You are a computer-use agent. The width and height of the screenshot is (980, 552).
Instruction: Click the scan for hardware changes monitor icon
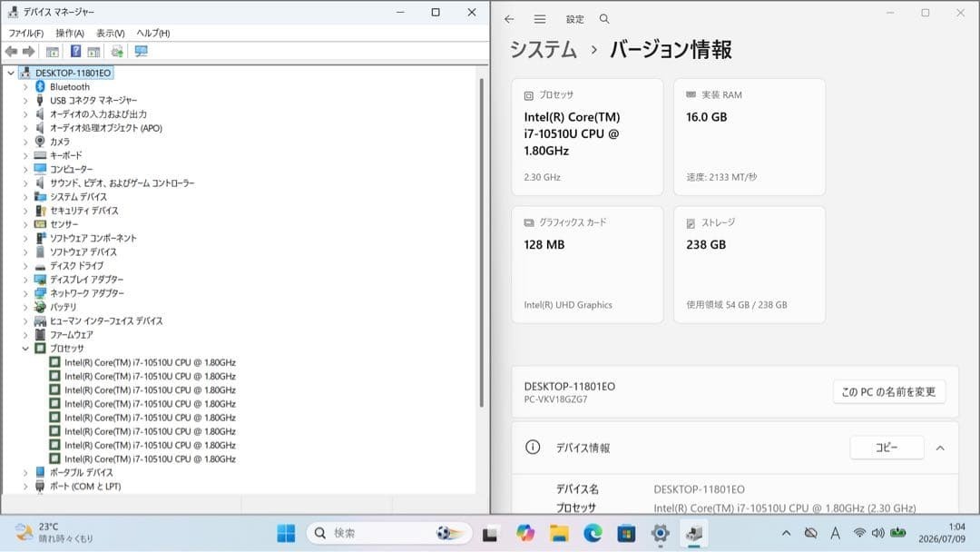(x=142, y=51)
